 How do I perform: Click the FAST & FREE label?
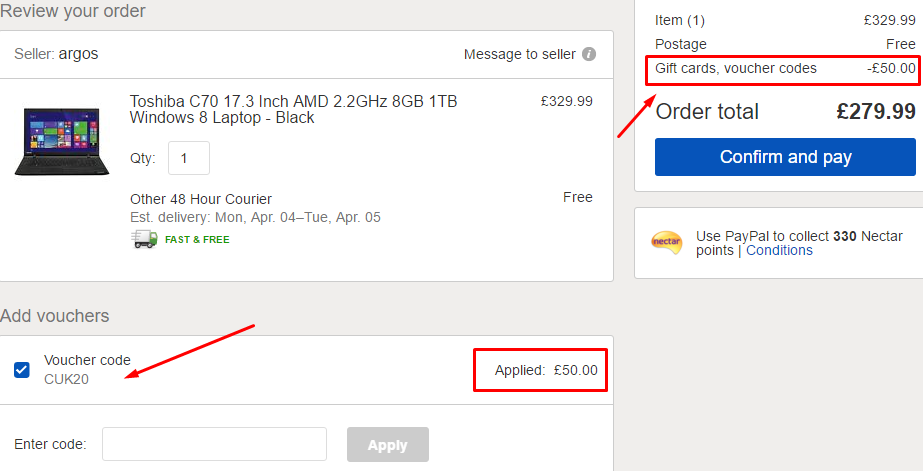click(x=197, y=240)
